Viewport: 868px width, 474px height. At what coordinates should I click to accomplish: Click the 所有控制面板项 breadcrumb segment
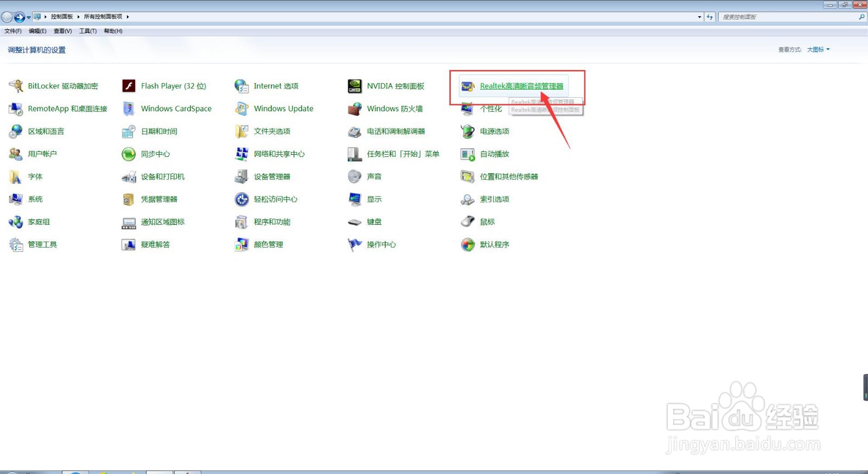pos(103,17)
